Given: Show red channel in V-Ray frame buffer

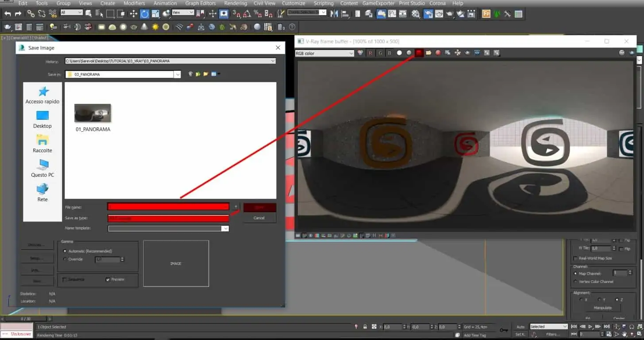Looking at the screenshot, I should click(370, 53).
